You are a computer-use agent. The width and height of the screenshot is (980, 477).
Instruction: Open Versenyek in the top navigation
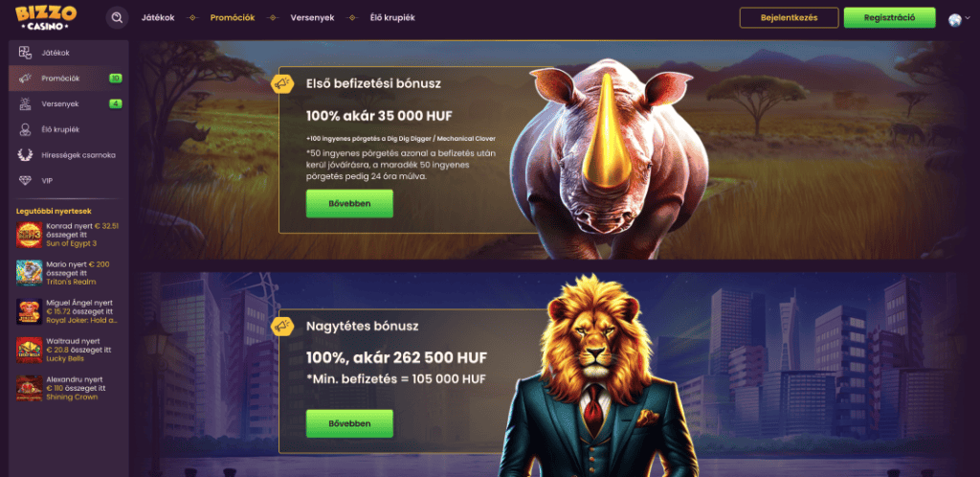point(313,18)
